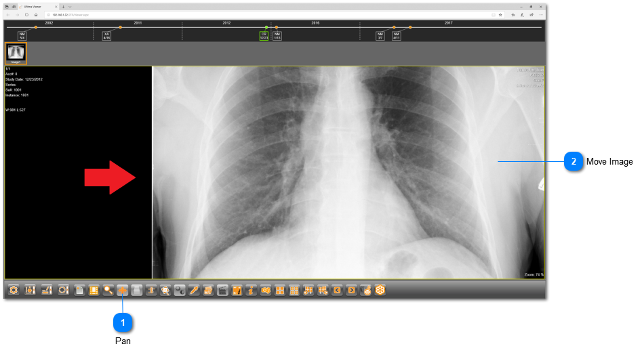Show image information with the 'i' icon

coord(251,290)
